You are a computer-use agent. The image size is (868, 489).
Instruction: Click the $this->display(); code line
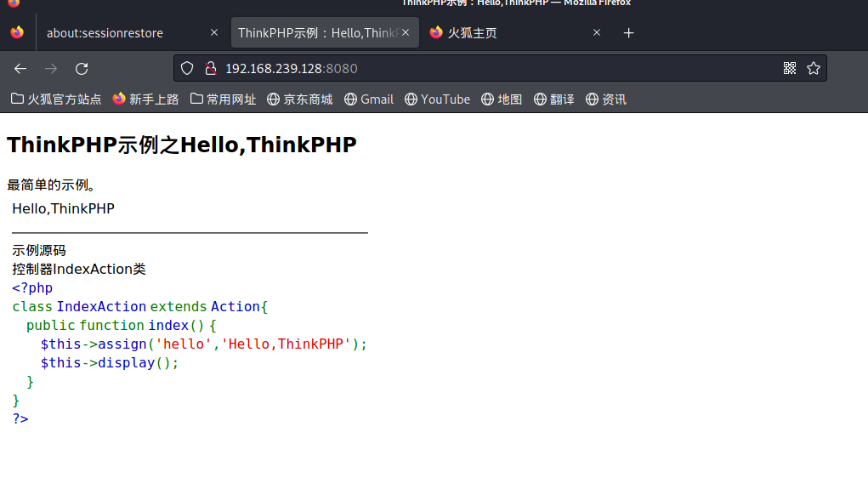[109, 363]
